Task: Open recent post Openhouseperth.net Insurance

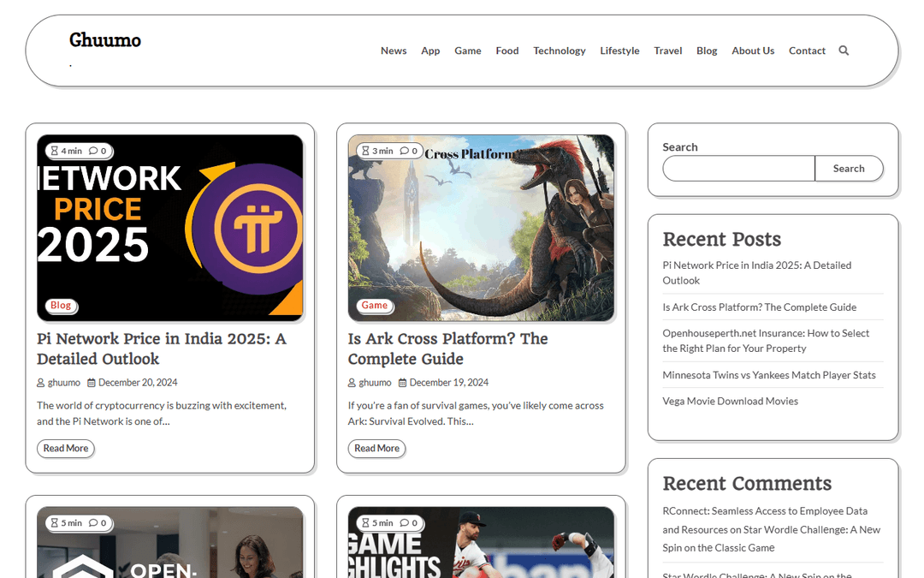Action: click(x=766, y=341)
